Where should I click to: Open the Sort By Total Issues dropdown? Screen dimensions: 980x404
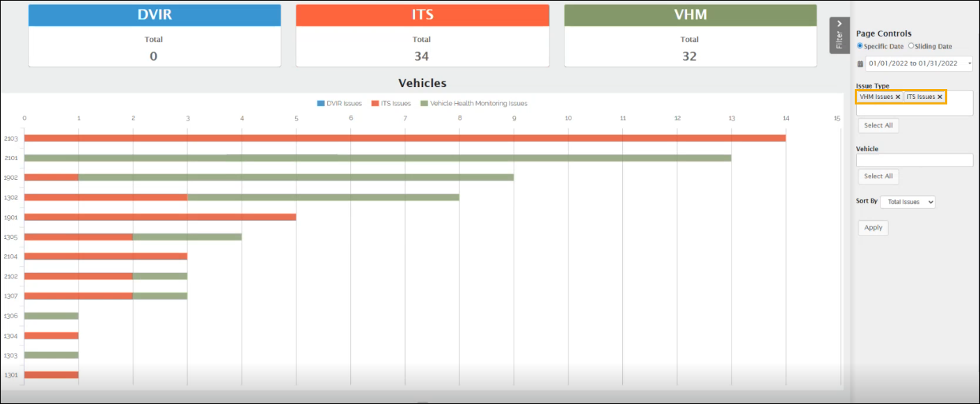pyautogui.click(x=908, y=202)
